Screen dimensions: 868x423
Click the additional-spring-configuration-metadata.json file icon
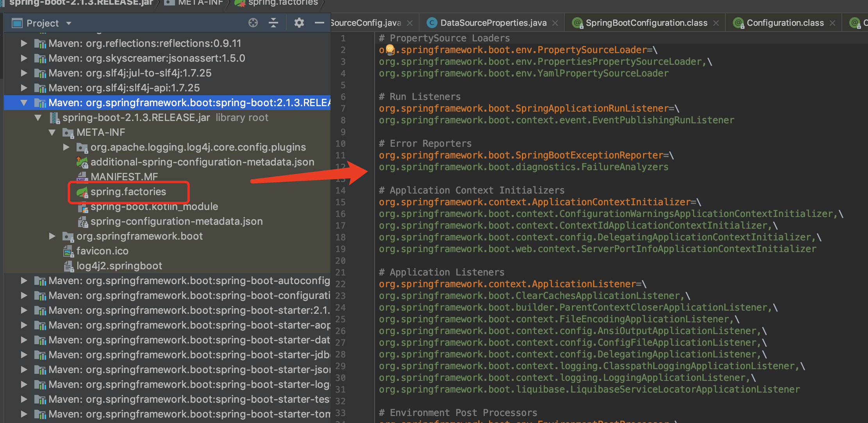(x=82, y=162)
